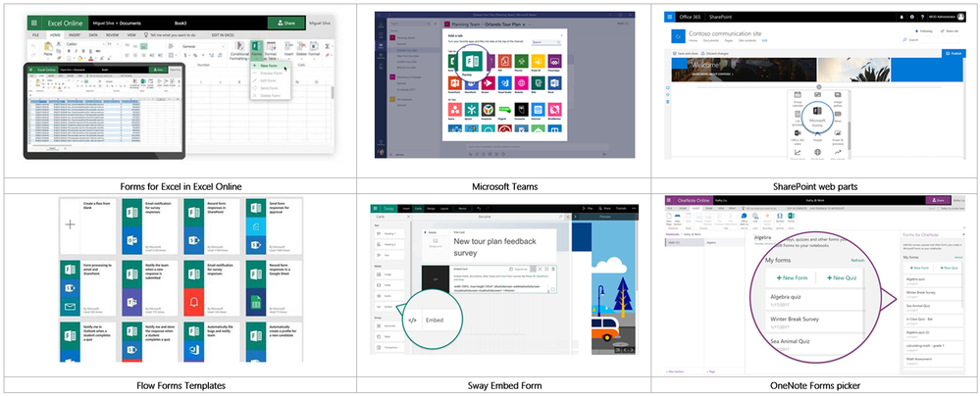Open the DATA tab in Excel Online
Screen dimensions: 980x396
click(x=93, y=35)
